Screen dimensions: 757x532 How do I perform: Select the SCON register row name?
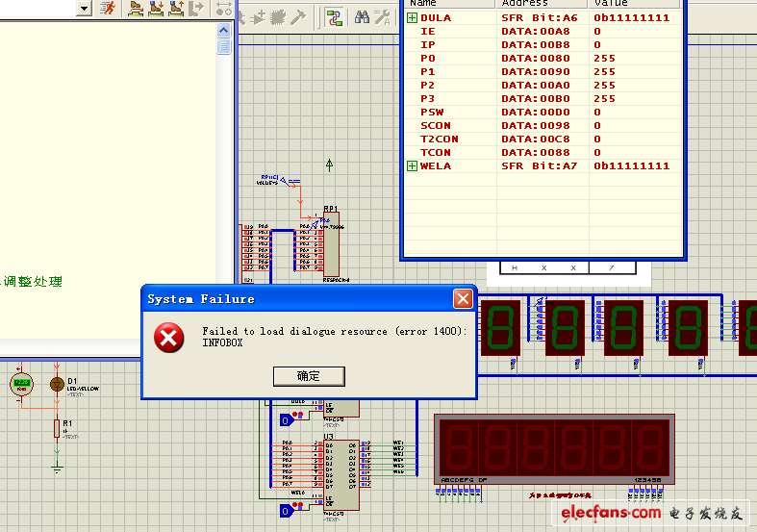pyautogui.click(x=436, y=126)
